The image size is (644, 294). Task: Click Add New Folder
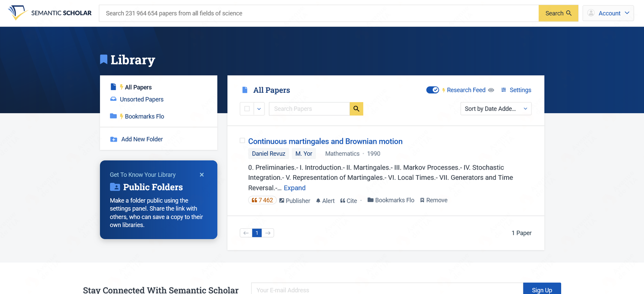[142, 139]
